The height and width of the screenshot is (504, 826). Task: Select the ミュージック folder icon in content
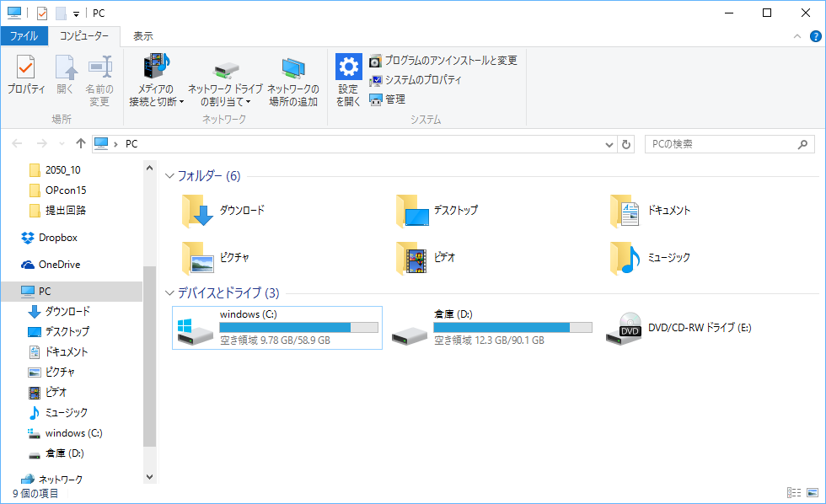click(x=625, y=258)
